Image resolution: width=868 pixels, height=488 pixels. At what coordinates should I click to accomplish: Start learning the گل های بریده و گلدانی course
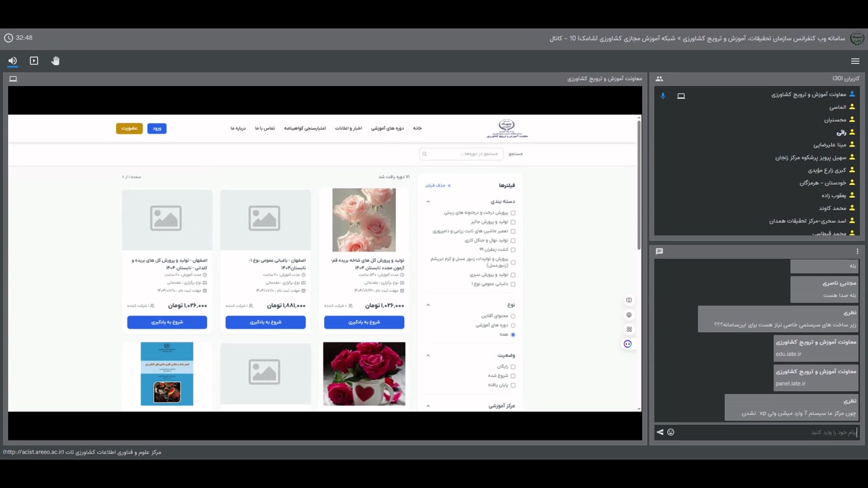pyautogui.click(x=167, y=323)
